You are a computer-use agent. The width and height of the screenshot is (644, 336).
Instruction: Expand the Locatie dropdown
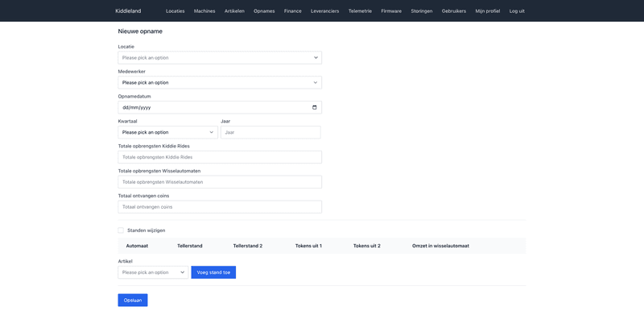219,58
